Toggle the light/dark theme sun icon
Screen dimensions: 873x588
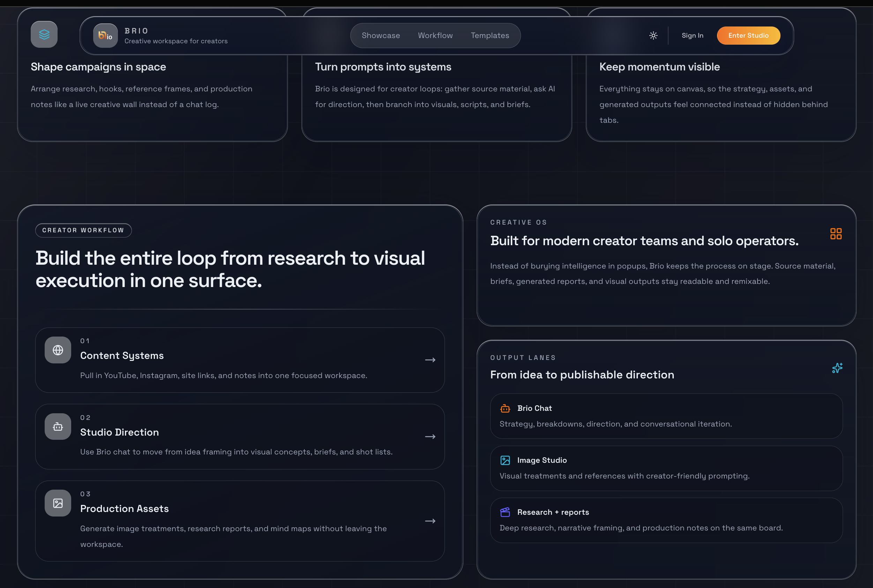click(653, 36)
